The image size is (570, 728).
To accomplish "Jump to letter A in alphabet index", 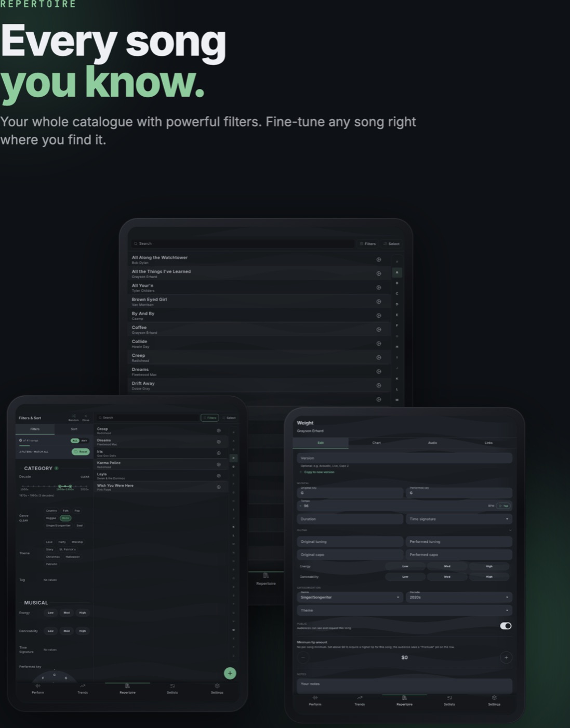I will click(397, 272).
